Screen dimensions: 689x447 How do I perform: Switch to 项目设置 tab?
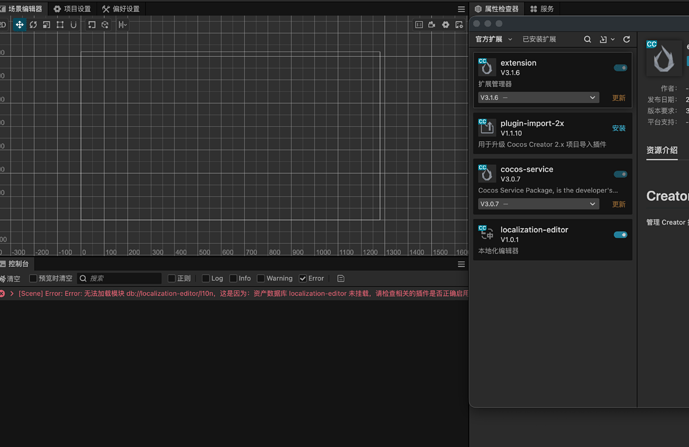click(x=72, y=9)
